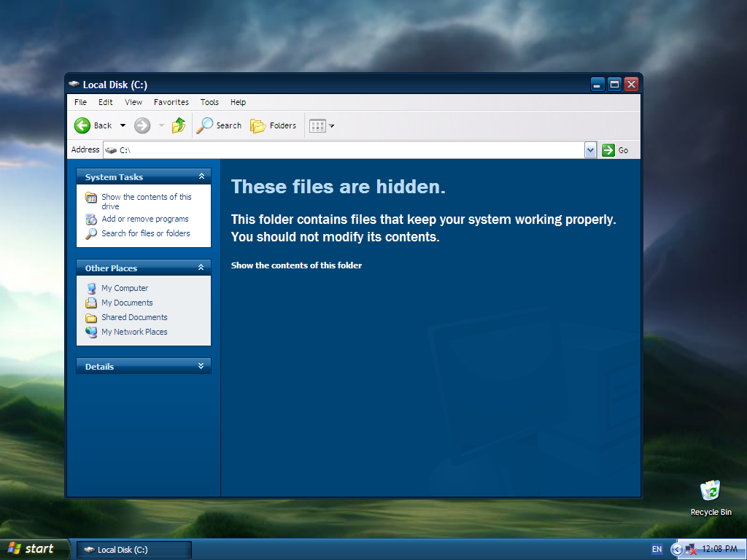Close the Local Disk window

(x=632, y=85)
